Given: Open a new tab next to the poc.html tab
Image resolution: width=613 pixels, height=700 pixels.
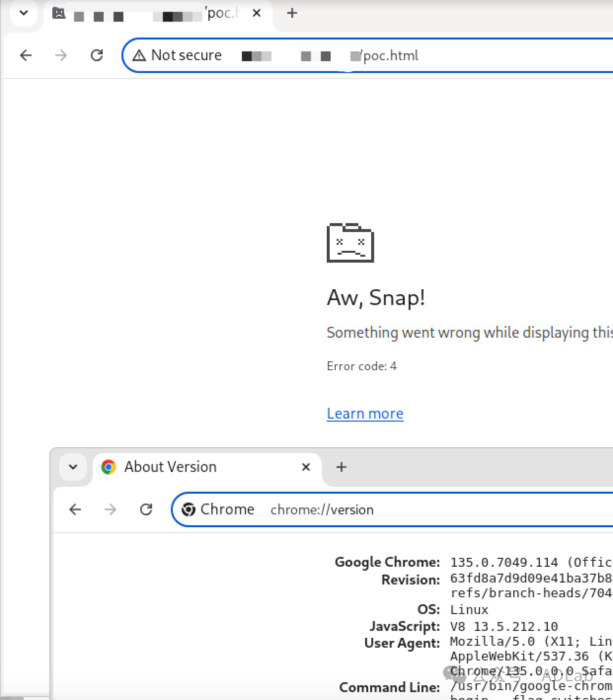Looking at the screenshot, I should pos(292,13).
